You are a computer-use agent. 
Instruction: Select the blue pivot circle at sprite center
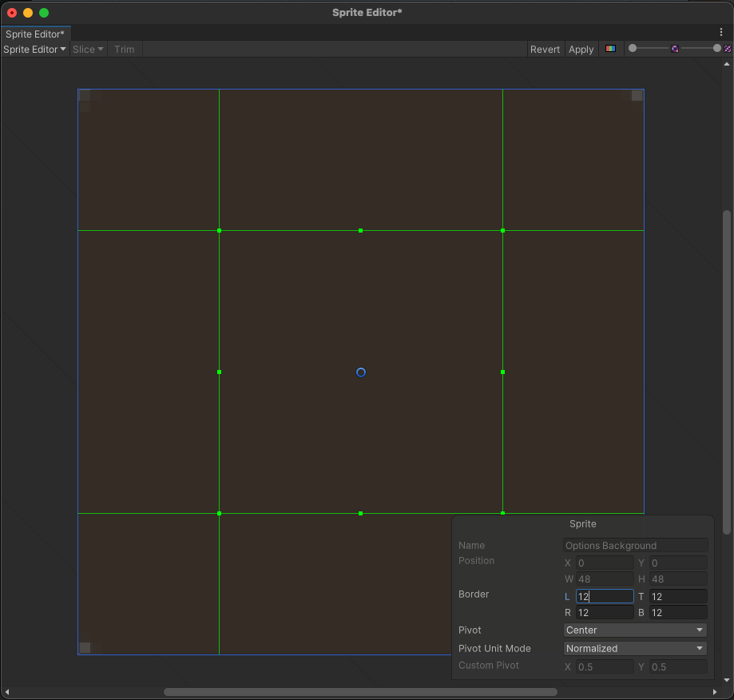[360, 372]
